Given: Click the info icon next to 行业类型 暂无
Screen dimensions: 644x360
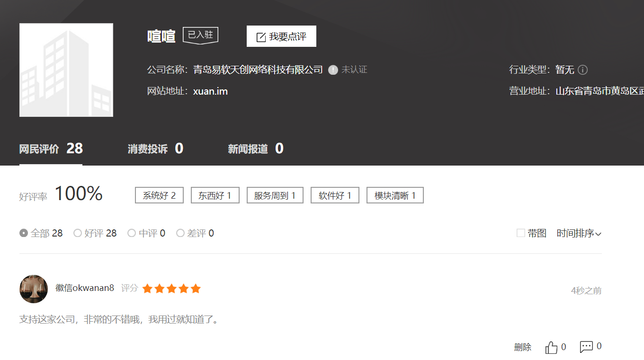Looking at the screenshot, I should [x=583, y=70].
